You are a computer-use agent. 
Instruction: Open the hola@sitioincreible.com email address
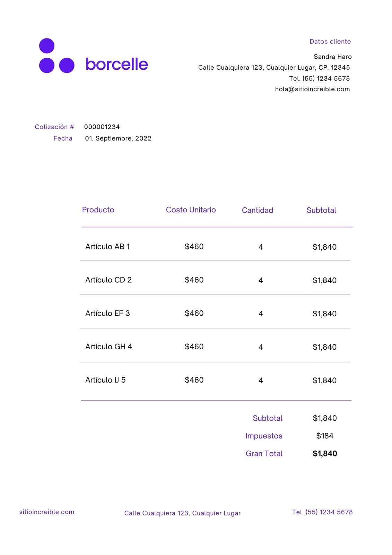(312, 89)
